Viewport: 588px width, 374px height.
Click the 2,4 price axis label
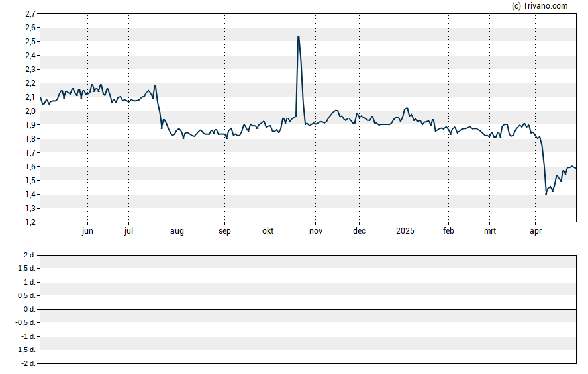click(x=30, y=56)
